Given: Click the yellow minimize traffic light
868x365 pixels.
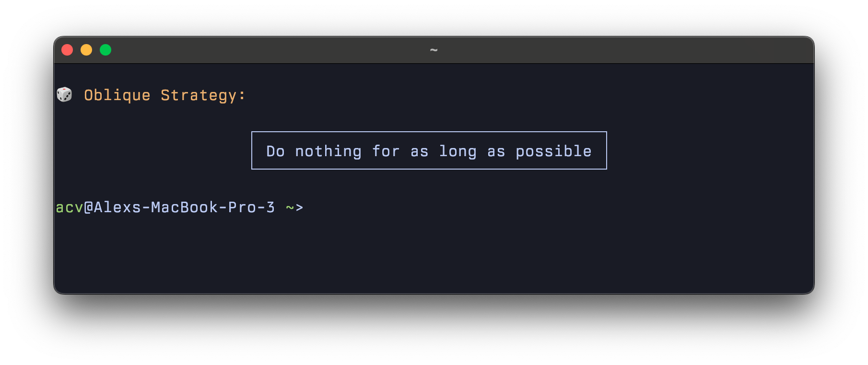Looking at the screenshot, I should pos(86,49).
